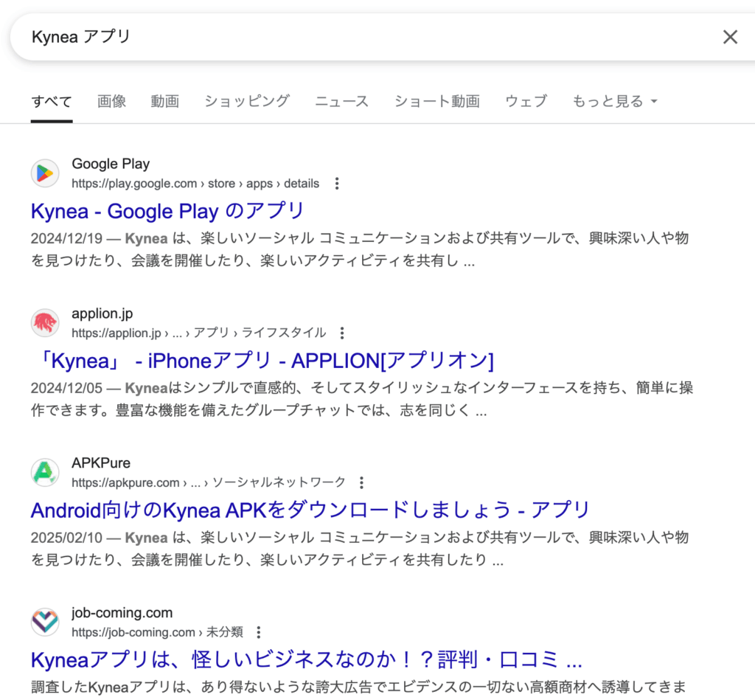Click the job-coming.com site name
The width and height of the screenshot is (755, 700).
(x=122, y=613)
